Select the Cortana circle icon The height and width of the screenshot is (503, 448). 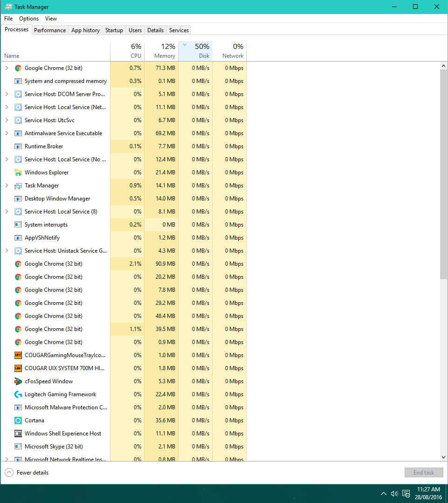click(x=18, y=420)
